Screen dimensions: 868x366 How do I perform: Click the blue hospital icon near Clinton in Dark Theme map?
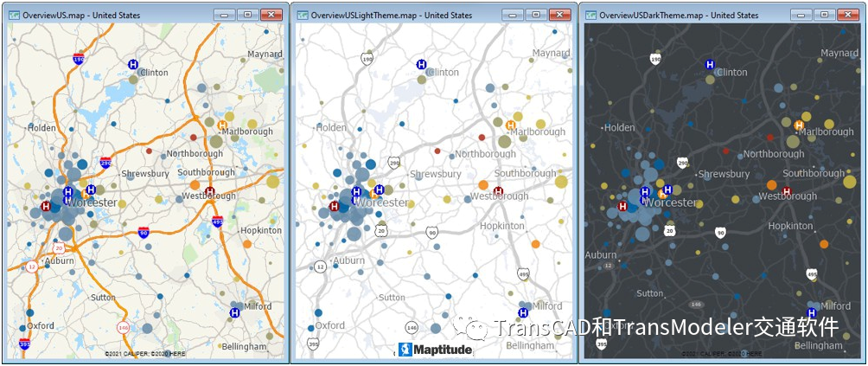click(711, 64)
